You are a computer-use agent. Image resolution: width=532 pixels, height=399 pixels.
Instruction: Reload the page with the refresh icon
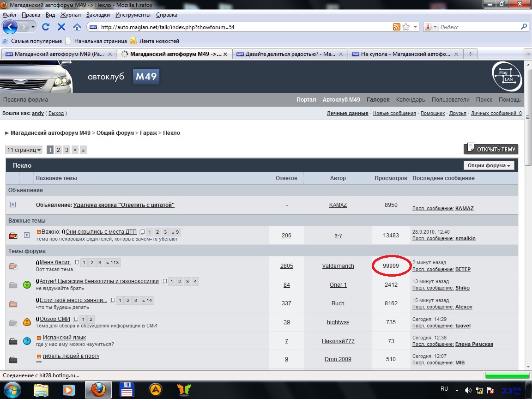coord(46,27)
